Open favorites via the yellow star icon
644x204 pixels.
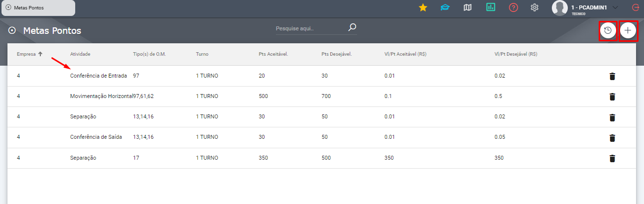coord(423,7)
